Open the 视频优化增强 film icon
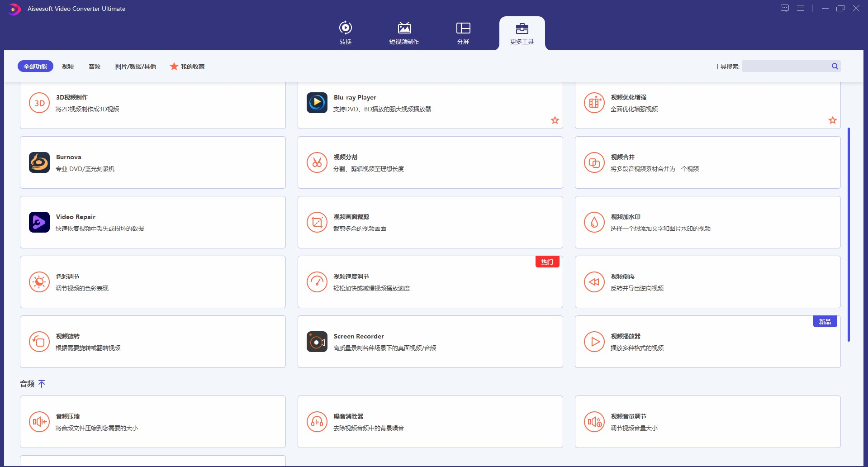The width and height of the screenshot is (868, 467). pos(594,103)
